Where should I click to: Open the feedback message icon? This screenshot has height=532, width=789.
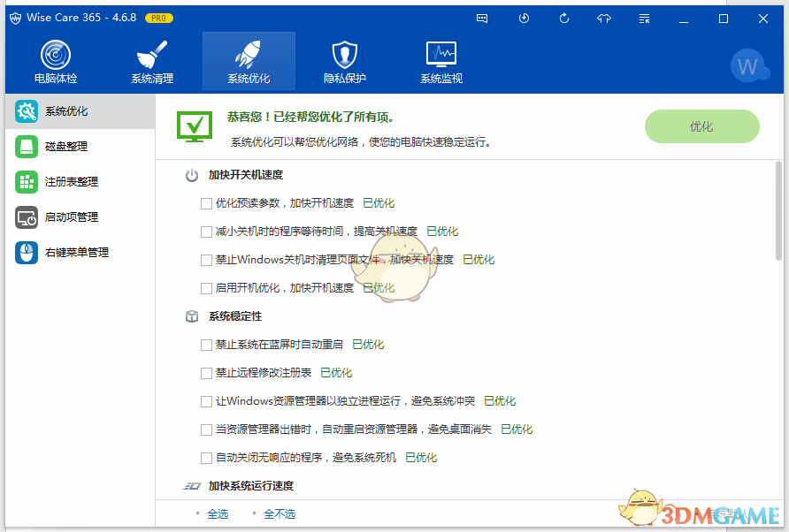(482, 18)
